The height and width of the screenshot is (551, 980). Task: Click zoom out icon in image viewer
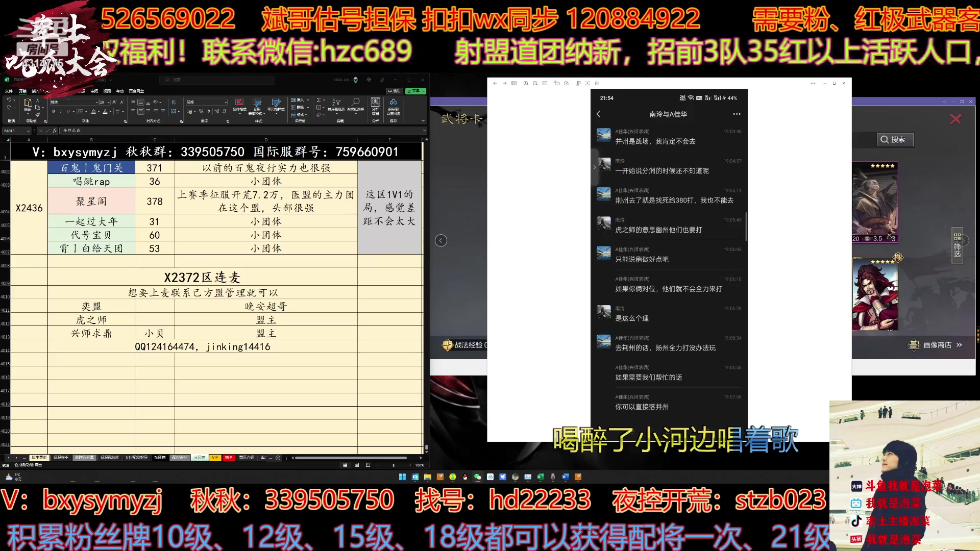(535, 83)
